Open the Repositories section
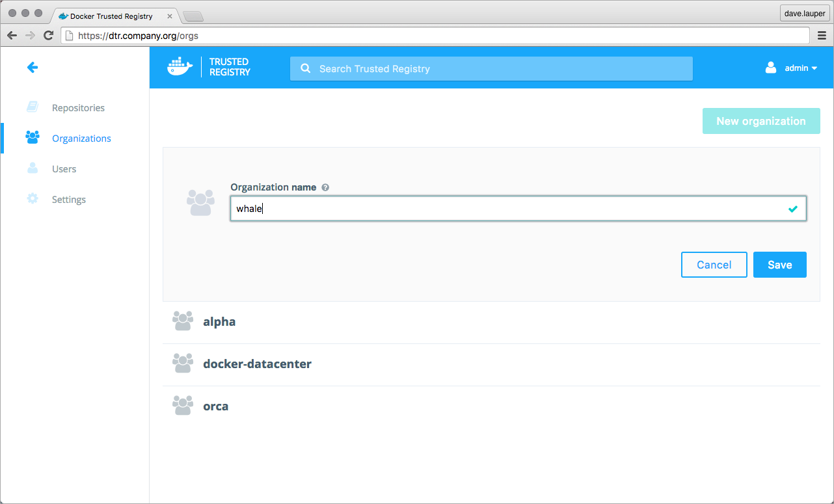 click(x=78, y=108)
